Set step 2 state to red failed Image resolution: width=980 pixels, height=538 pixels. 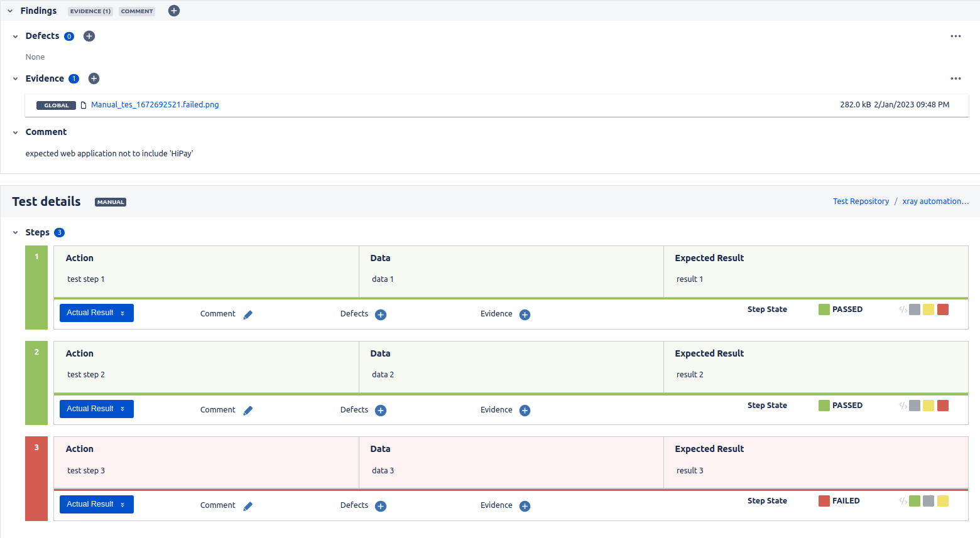943,406
